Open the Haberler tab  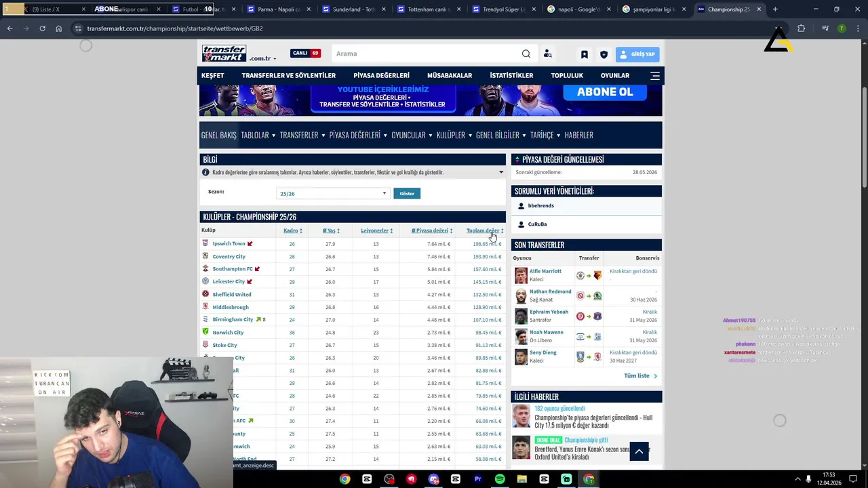click(x=579, y=135)
